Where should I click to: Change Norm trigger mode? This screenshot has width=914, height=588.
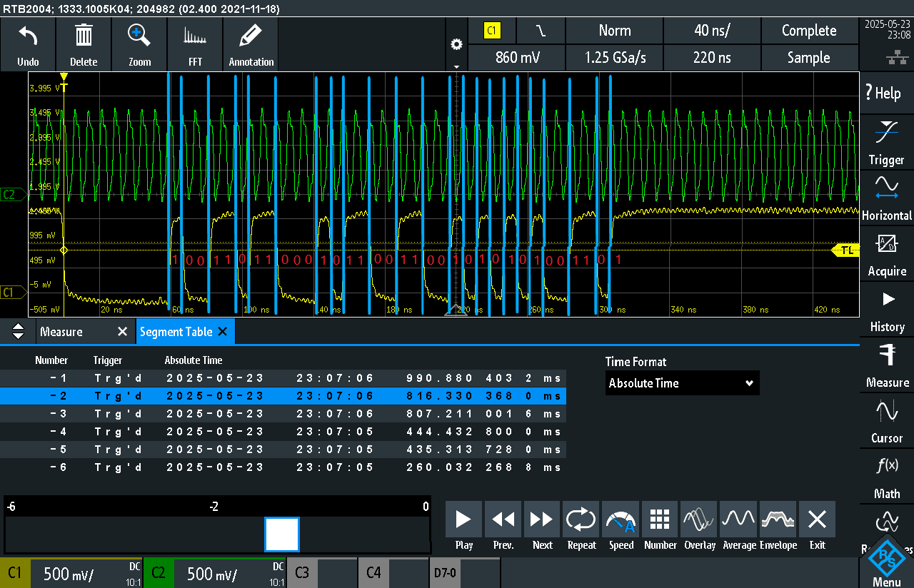pyautogui.click(x=615, y=31)
